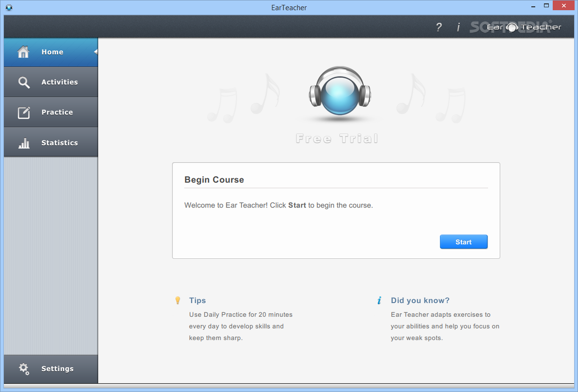Maximize the EarTeacher window

[546, 5]
